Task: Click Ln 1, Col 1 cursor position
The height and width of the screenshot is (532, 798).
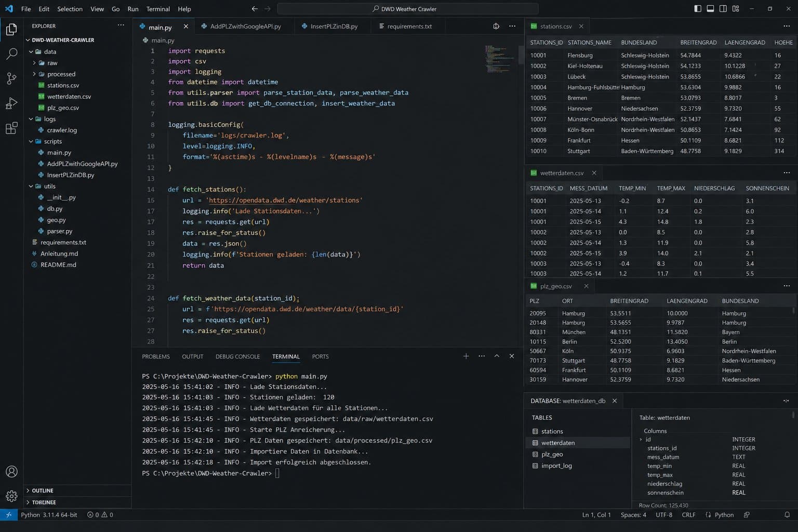Action: 596,515
